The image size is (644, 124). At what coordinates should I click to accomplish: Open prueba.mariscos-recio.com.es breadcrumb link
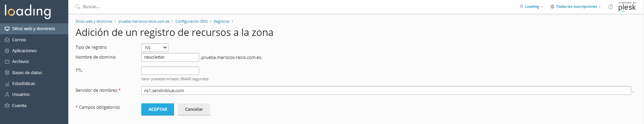click(144, 21)
